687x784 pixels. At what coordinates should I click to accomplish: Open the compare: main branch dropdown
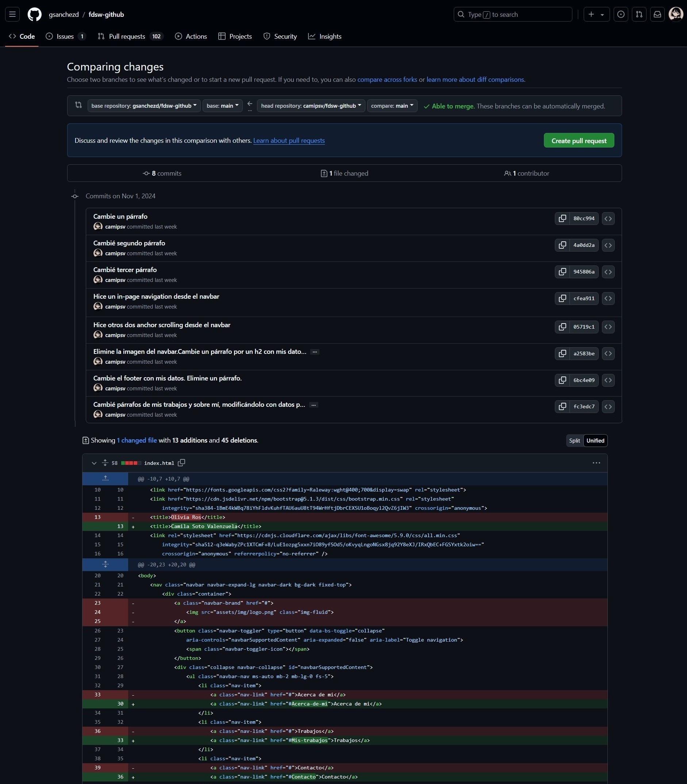392,106
